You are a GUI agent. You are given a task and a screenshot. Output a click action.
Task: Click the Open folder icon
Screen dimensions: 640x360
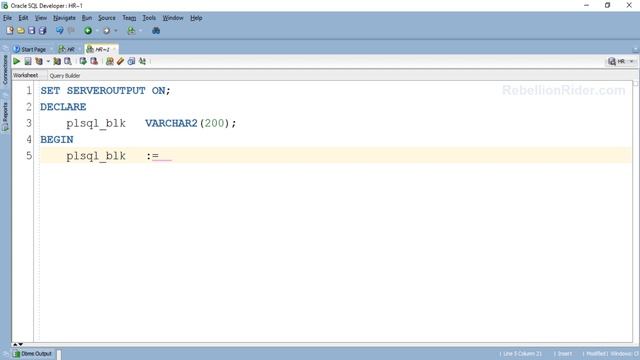pos(20,31)
